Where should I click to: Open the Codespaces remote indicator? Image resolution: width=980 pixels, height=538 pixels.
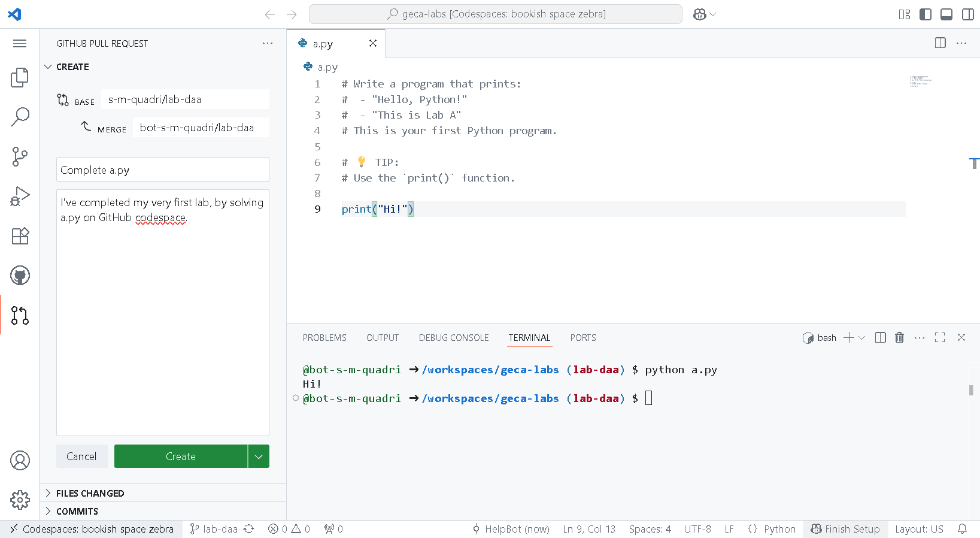pos(92,529)
